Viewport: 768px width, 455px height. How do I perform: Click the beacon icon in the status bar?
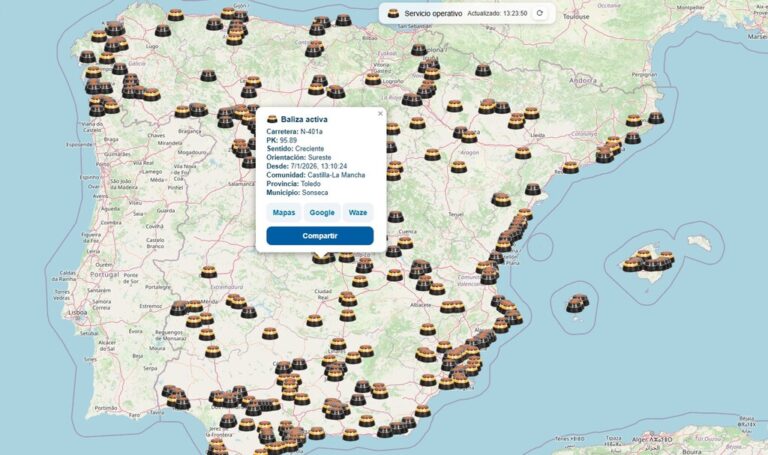pos(393,13)
